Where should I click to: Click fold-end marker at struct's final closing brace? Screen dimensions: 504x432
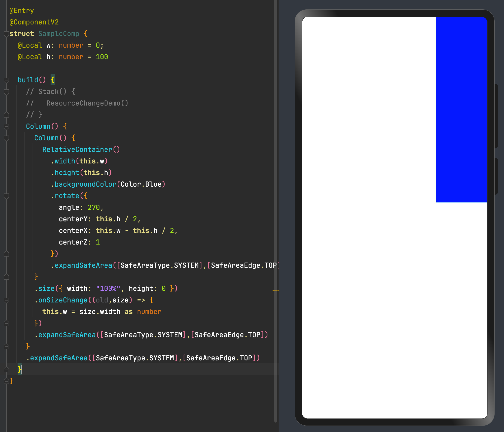coord(7,381)
